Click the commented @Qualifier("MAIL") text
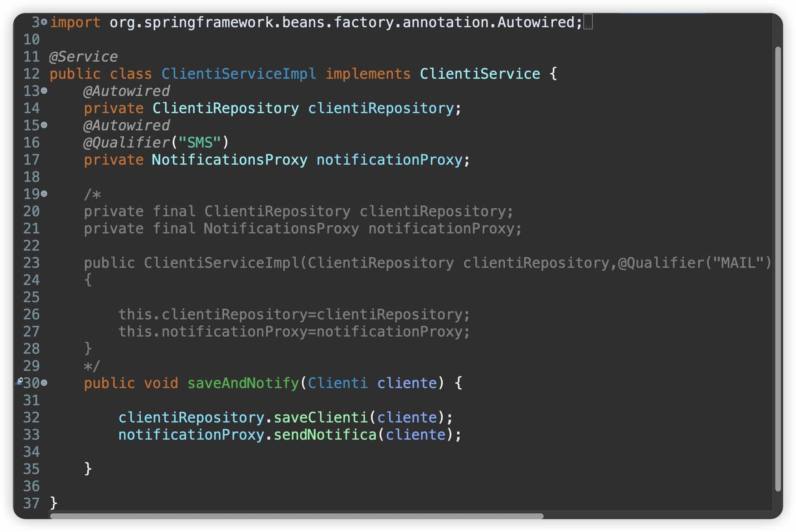 694,263
